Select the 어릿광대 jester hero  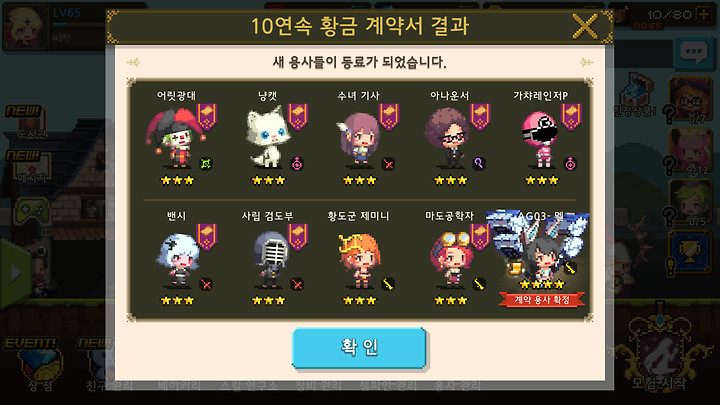pos(174,138)
